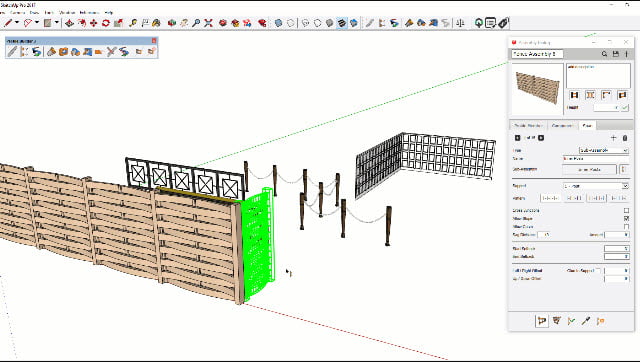This screenshot has width=640, height=362.
Task: Select the Rotate tool with red circular arrows
Action: (x=106, y=23)
